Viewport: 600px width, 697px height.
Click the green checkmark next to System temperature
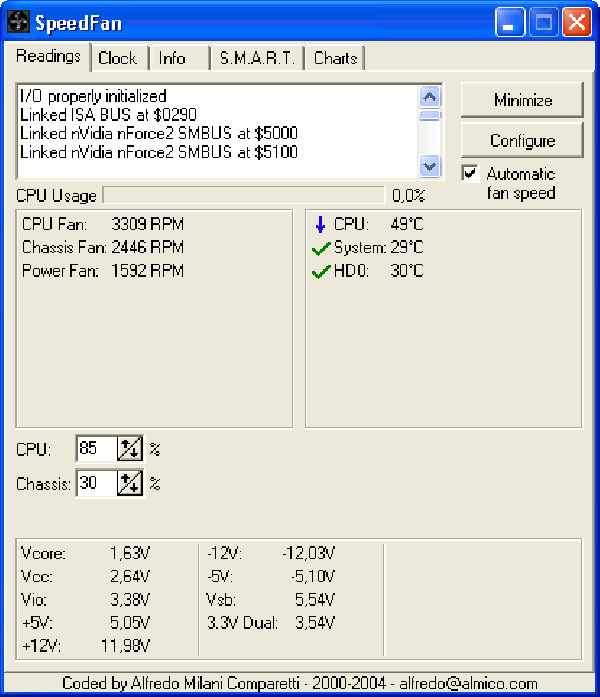pos(321,248)
